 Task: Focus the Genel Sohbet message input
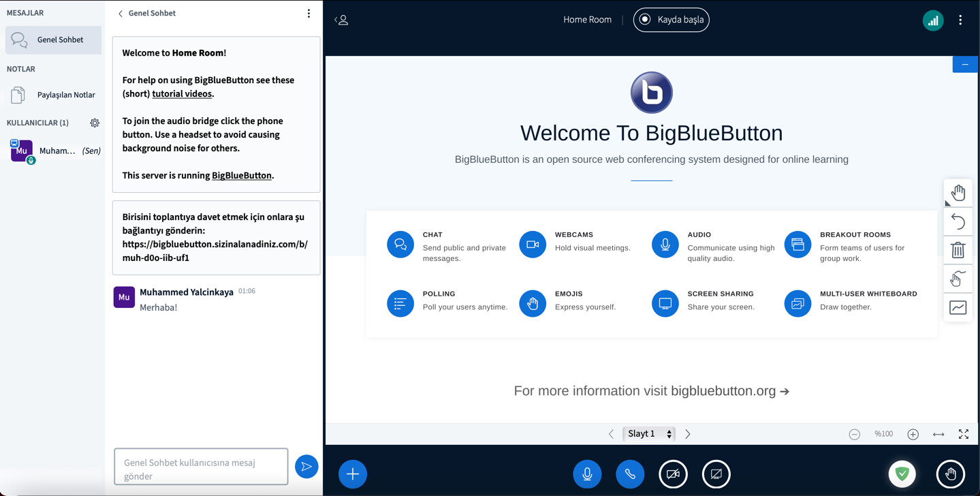(201, 467)
